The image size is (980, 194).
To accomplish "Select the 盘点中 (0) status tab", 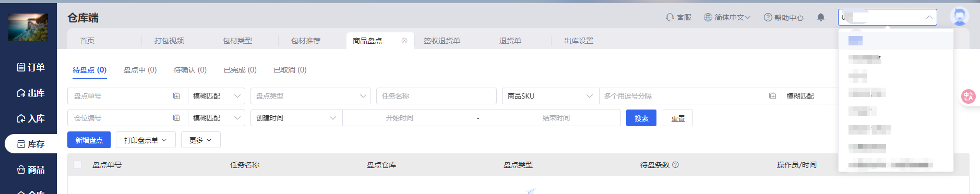I will pyautogui.click(x=140, y=70).
